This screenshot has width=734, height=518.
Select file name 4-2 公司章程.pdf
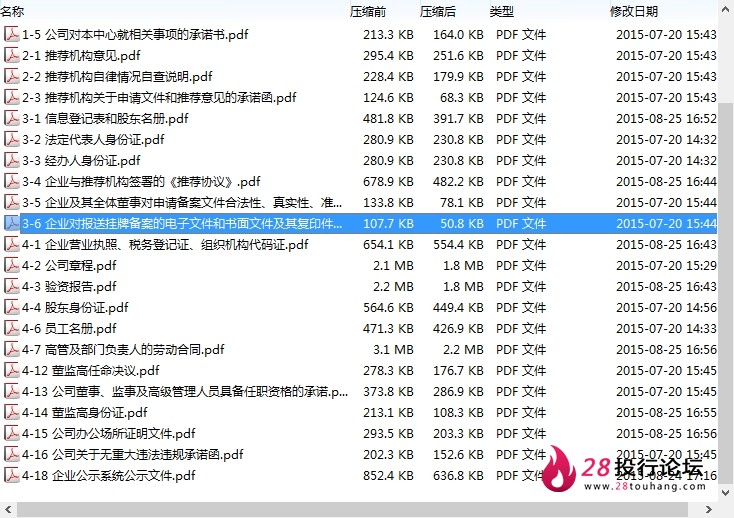point(69,265)
